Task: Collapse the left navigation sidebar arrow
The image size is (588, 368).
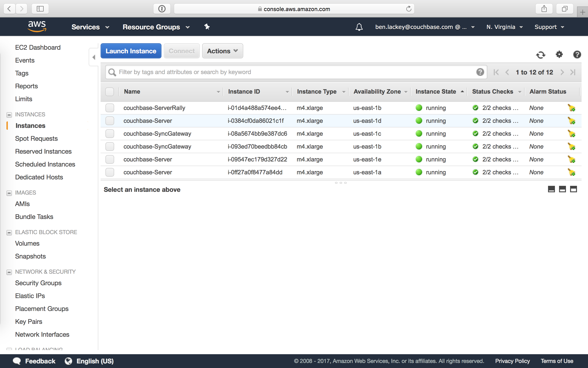Action: point(94,57)
